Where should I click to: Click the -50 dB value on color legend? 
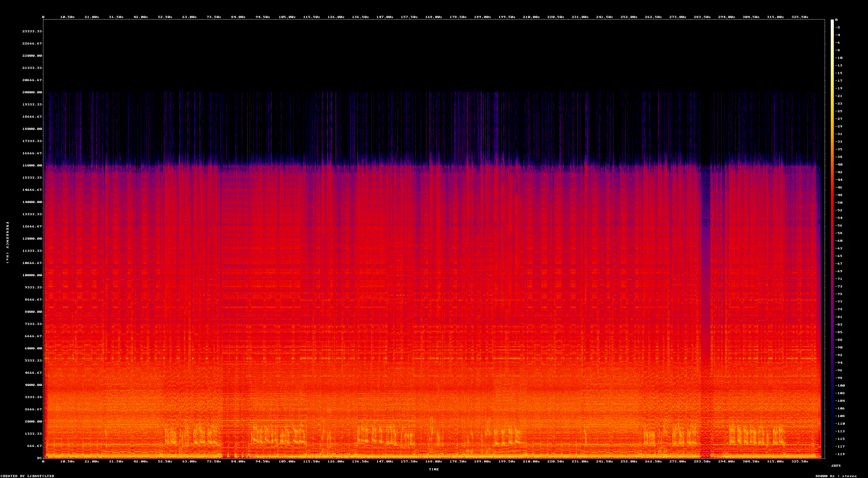coord(838,203)
